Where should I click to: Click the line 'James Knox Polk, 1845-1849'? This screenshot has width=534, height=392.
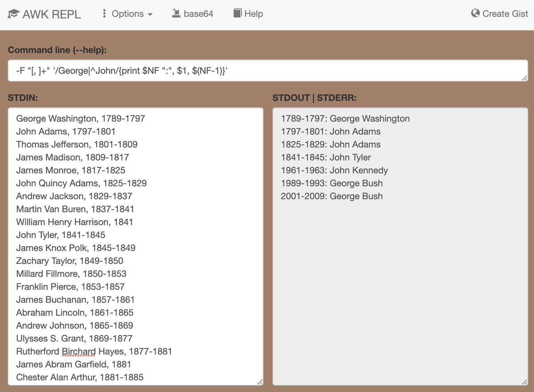76,247
